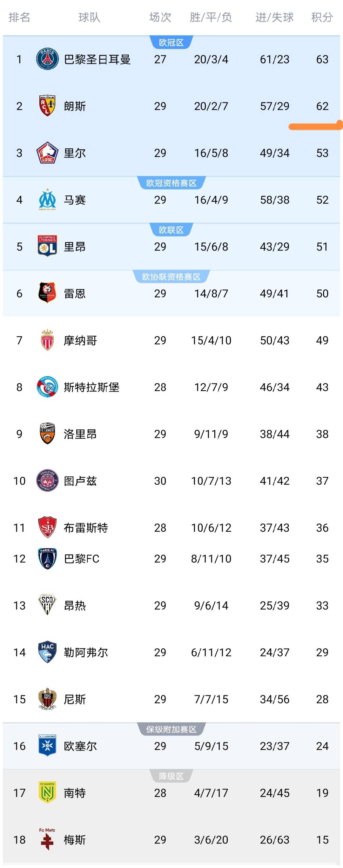Tap the 降级区 zone label
This screenshot has width=343, height=868.
click(171, 776)
